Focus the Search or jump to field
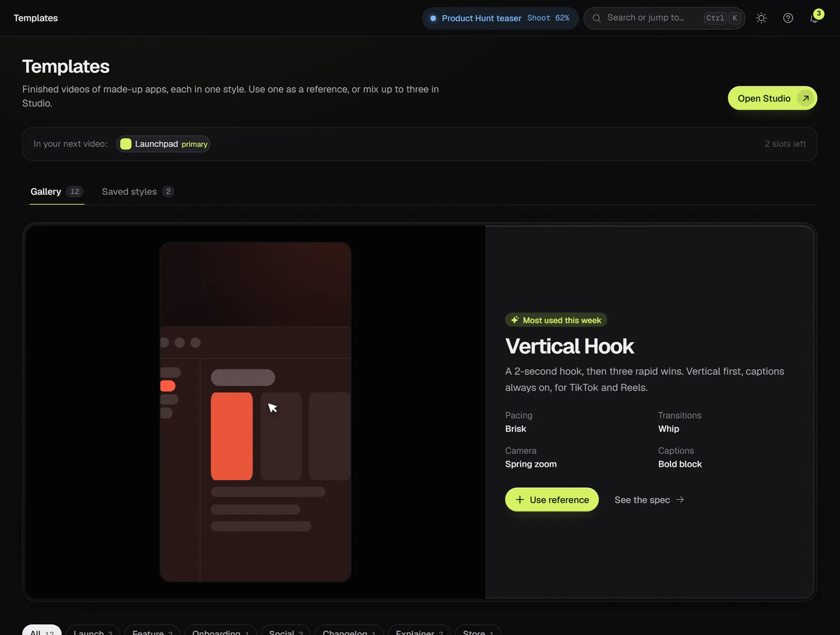Screen dimensions: 840x635 point(664,18)
